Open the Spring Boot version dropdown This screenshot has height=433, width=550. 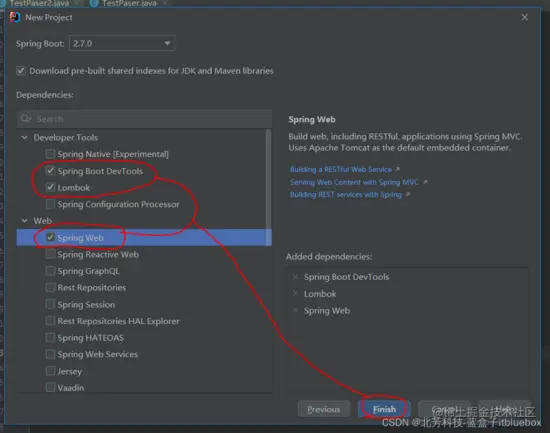(x=122, y=44)
